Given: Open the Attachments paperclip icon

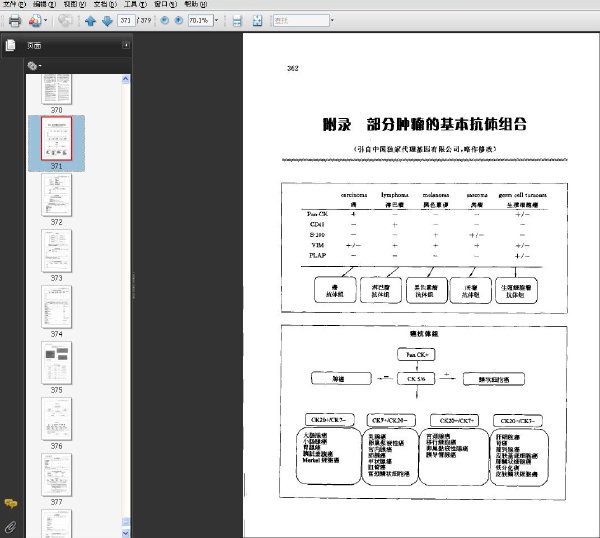Looking at the screenshot, I should (x=10, y=527).
